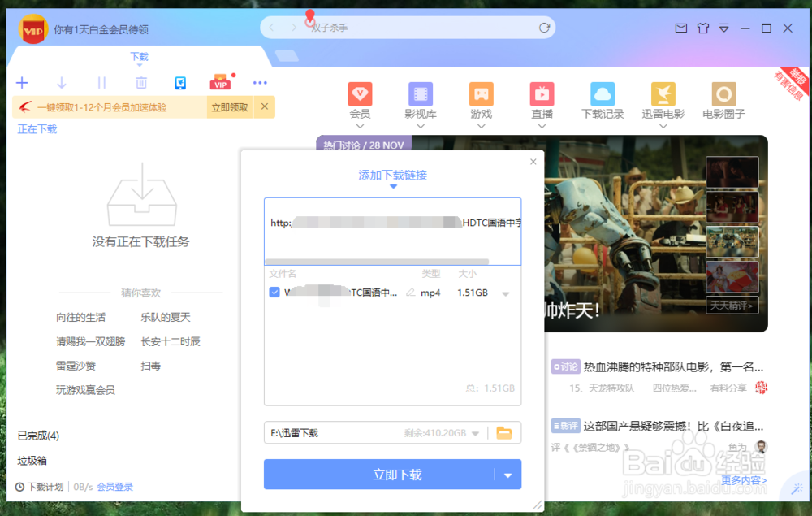The width and height of the screenshot is (812, 516).
Task: Refresh using the circular reload icon
Action: (544, 28)
